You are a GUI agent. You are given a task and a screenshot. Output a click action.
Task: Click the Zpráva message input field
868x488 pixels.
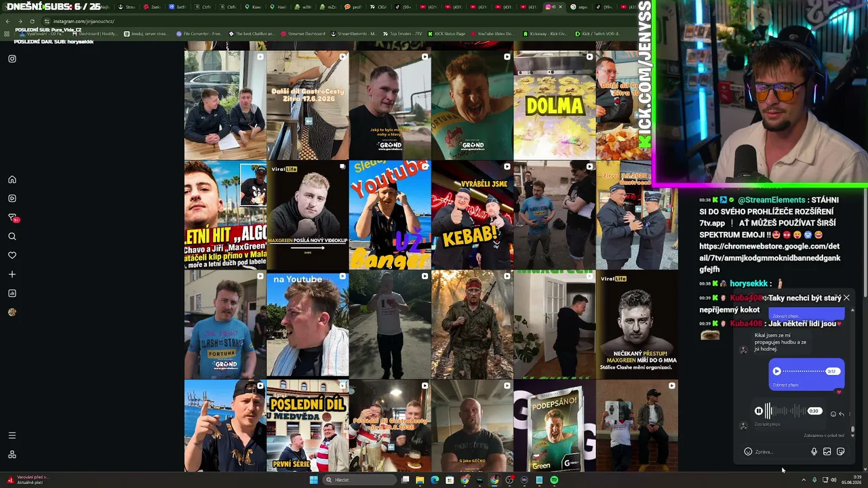[x=780, y=451]
